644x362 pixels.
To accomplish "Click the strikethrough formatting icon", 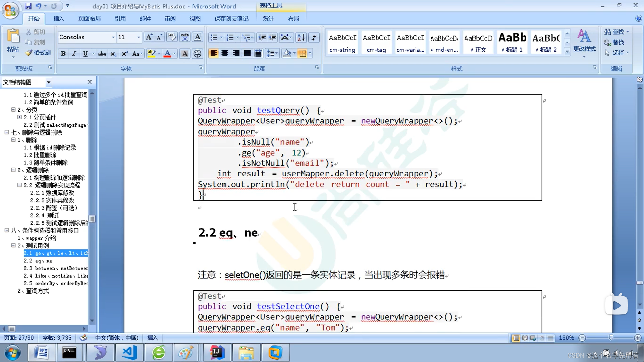I will [101, 53].
